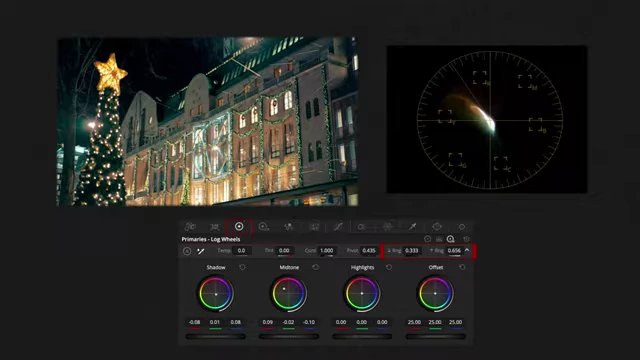Click the Offset color wheel
Image resolution: width=640 pixels, height=360 pixels.
(x=435, y=293)
